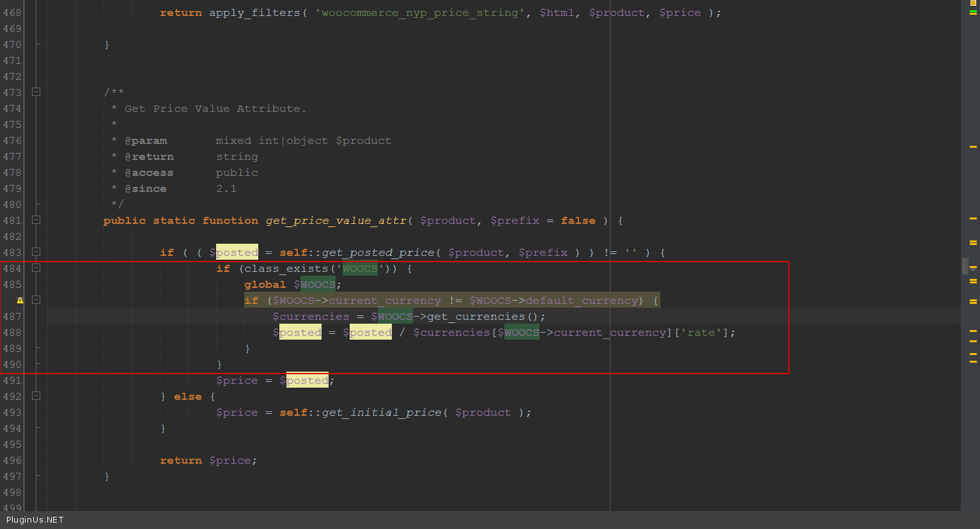Click 'apply_filters' on line 468
This screenshot has width=980, height=529.
point(254,13)
